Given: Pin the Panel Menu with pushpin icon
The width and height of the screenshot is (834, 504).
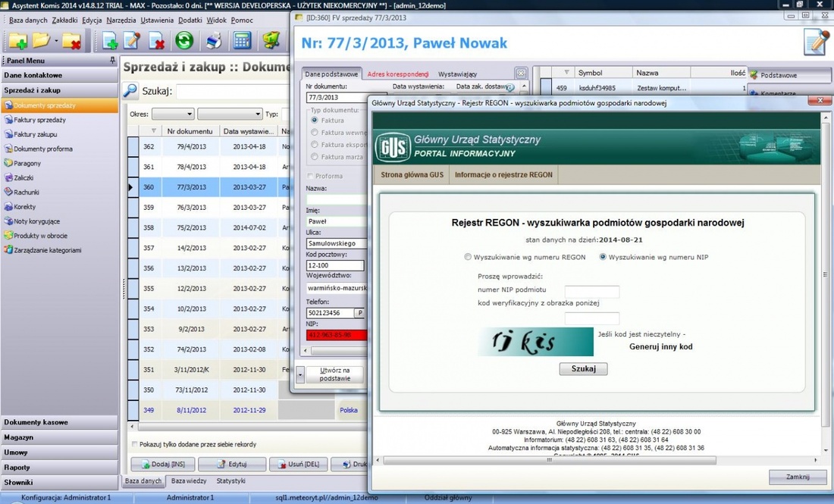Looking at the screenshot, I should tap(112, 61).
